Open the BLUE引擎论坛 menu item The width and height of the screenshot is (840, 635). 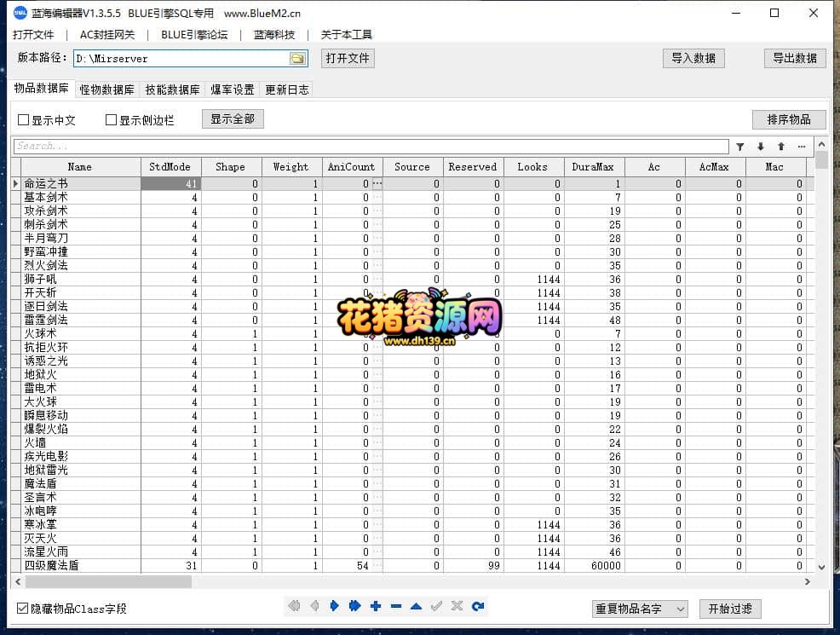[x=194, y=35]
